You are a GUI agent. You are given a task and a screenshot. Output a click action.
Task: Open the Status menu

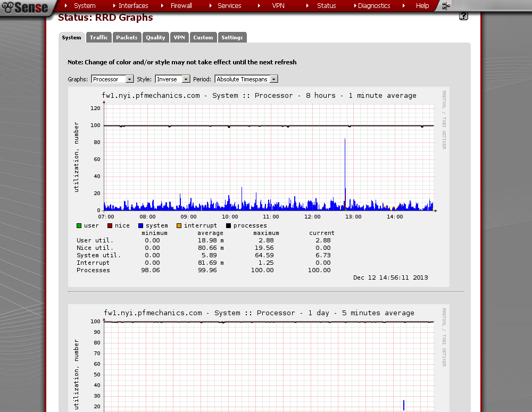pyautogui.click(x=327, y=5)
